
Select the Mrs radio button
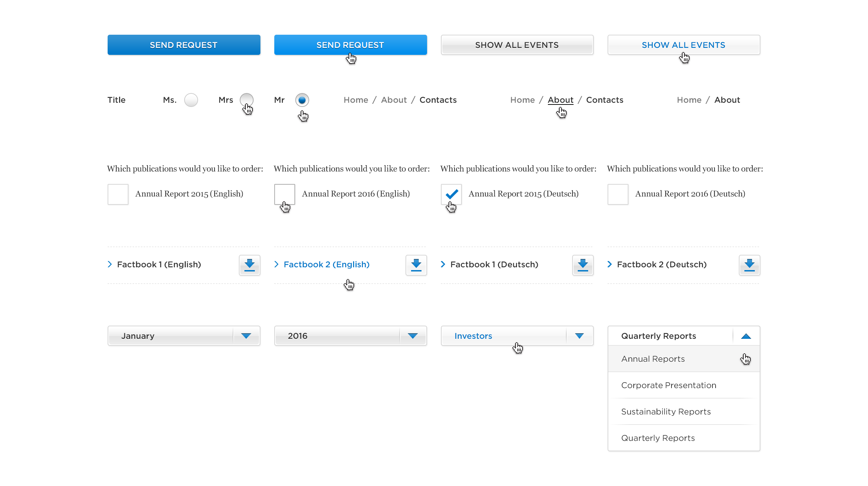tap(247, 100)
